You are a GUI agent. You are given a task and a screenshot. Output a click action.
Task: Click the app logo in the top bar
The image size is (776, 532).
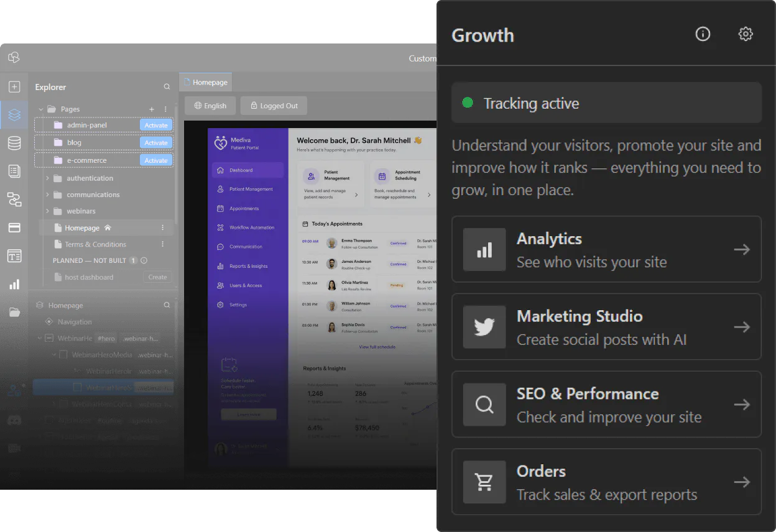point(14,58)
